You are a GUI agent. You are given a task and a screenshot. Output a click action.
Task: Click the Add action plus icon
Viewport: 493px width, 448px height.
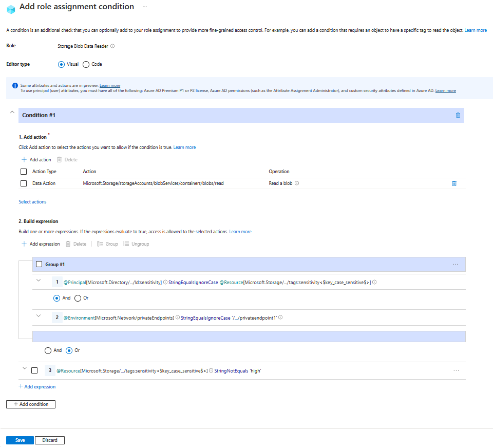click(x=24, y=159)
